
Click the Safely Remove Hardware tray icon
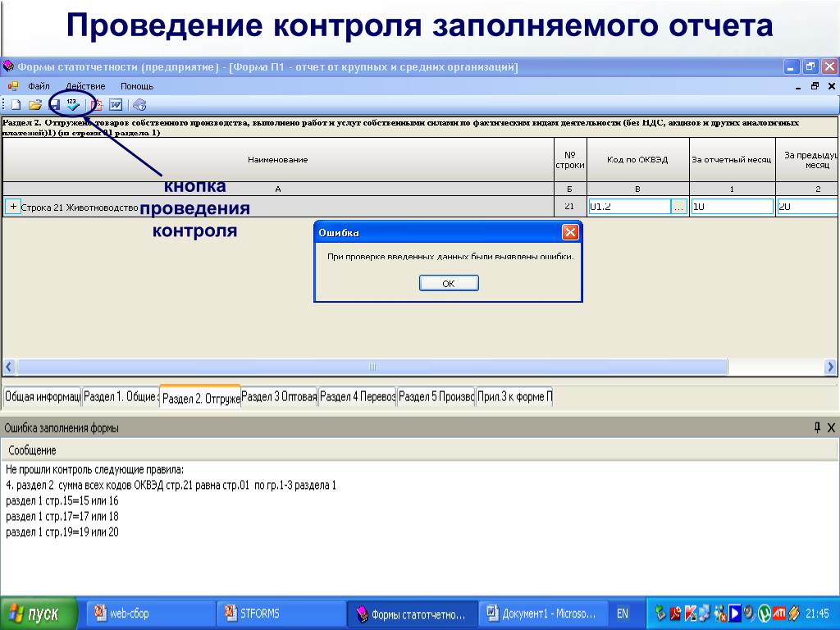click(x=660, y=614)
